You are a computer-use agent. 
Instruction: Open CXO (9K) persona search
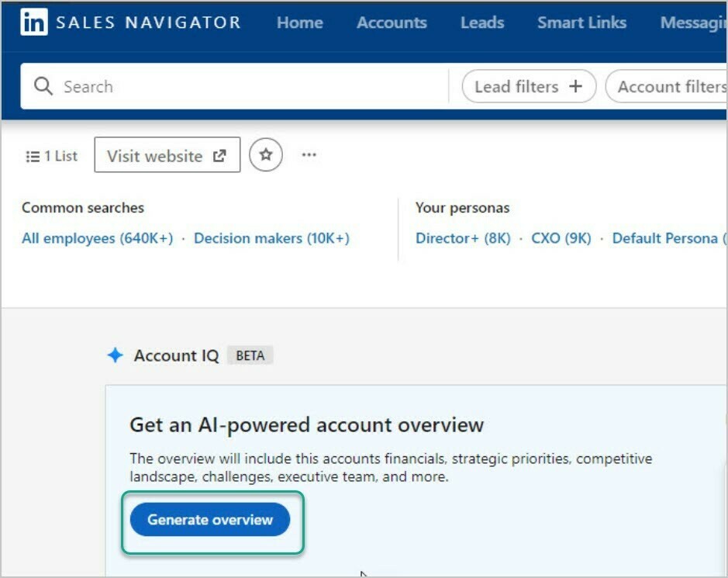(561, 238)
